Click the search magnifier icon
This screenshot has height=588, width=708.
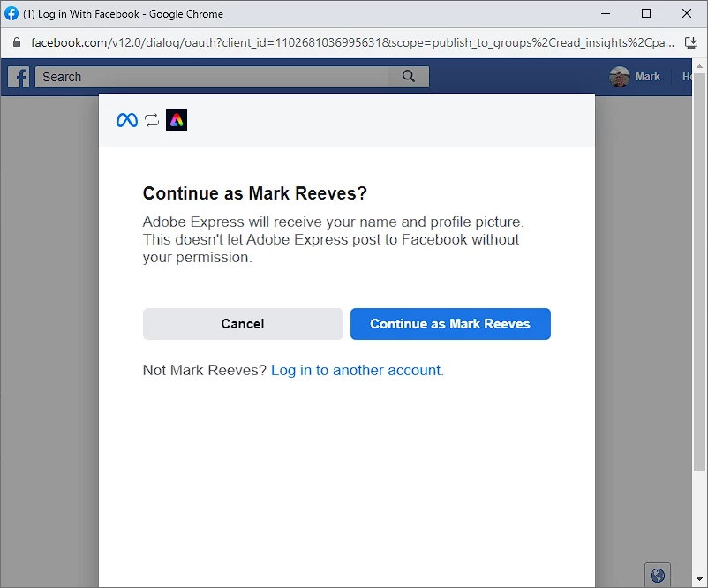[408, 76]
